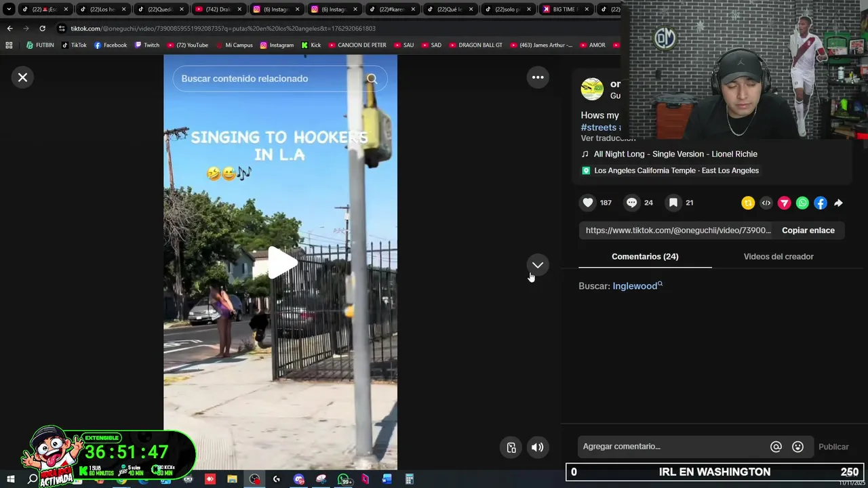Open the #streets hashtag
The height and width of the screenshot is (488, 868).
(598, 127)
